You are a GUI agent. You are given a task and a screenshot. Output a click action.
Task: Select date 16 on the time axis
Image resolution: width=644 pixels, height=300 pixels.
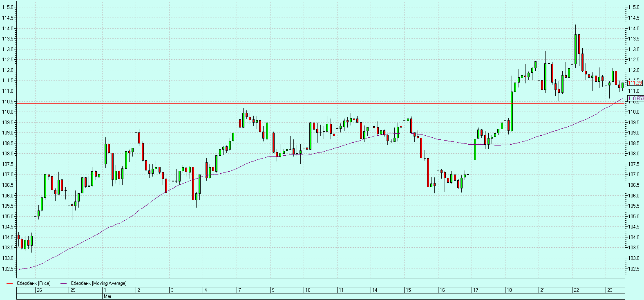pos(442,290)
